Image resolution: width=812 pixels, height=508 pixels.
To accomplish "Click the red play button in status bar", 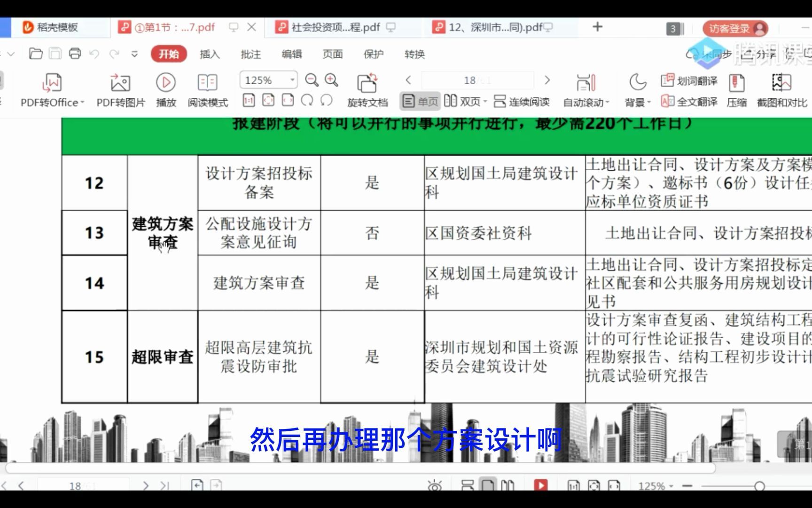I will [x=541, y=485].
